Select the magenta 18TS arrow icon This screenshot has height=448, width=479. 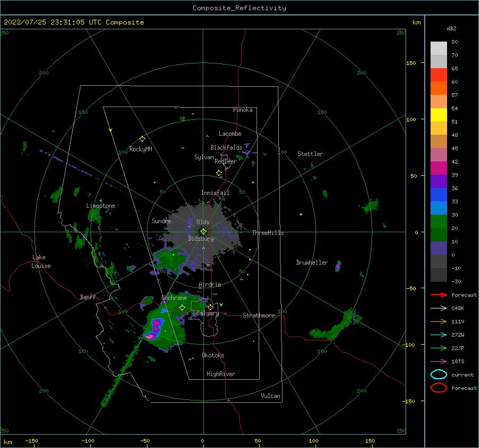(x=439, y=362)
